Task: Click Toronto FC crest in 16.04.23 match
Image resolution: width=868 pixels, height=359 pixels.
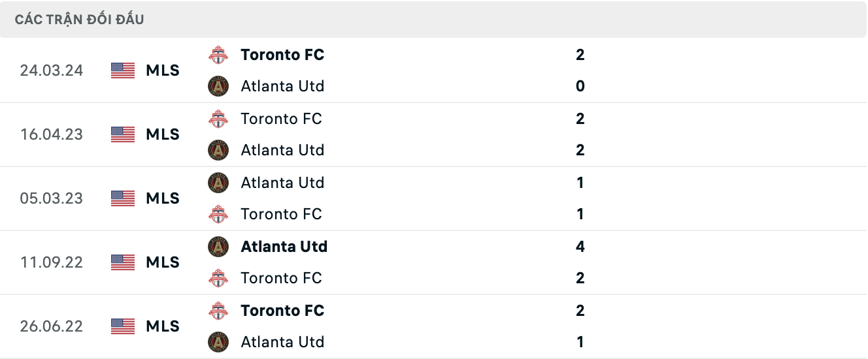Action: (x=218, y=119)
